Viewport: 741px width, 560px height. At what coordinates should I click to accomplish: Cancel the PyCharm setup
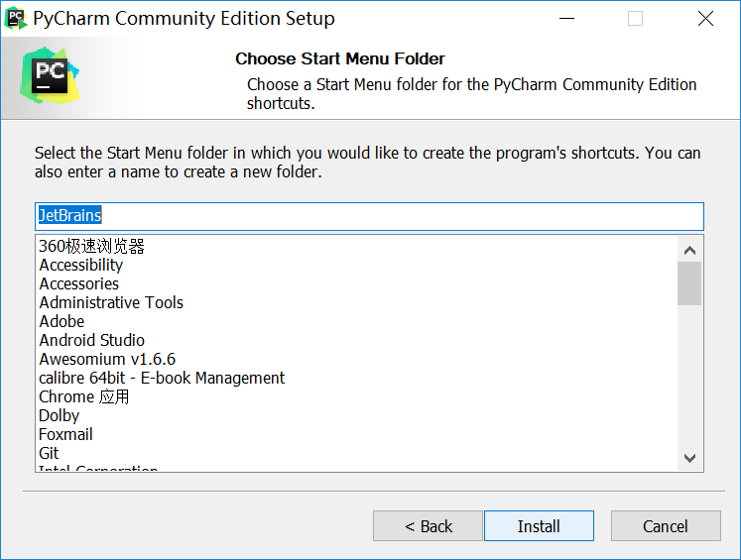click(665, 526)
